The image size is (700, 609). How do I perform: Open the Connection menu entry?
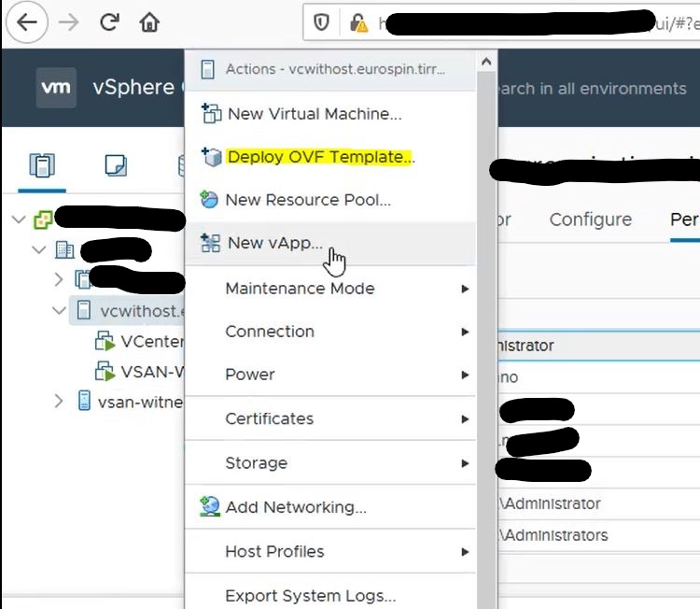pos(330,332)
